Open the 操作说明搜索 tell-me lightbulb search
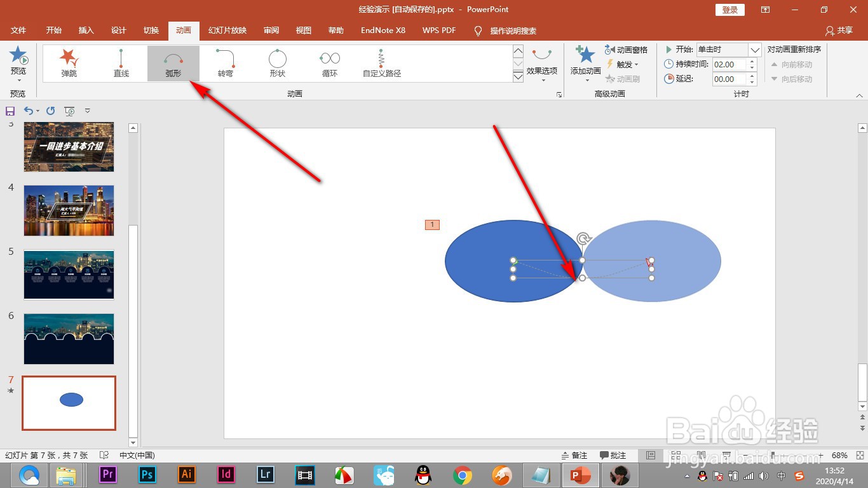The image size is (868, 488). coord(506,30)
